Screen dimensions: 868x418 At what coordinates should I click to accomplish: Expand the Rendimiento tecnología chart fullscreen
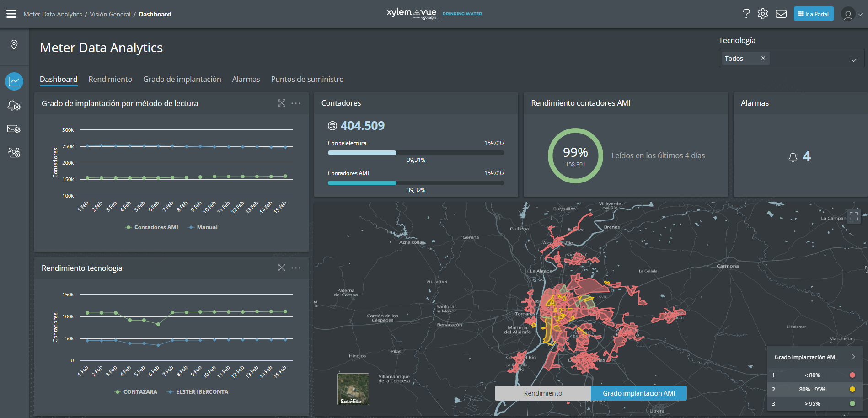coord(282,268)
